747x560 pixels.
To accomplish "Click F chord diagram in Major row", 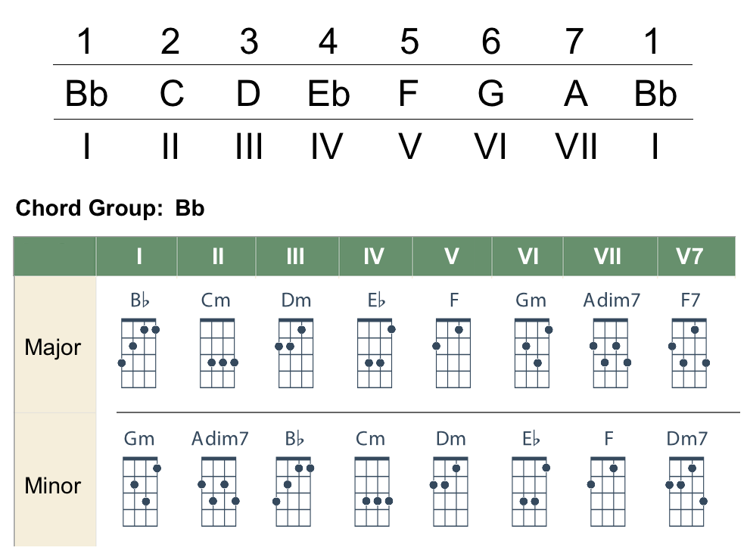I will click(453, 353).
